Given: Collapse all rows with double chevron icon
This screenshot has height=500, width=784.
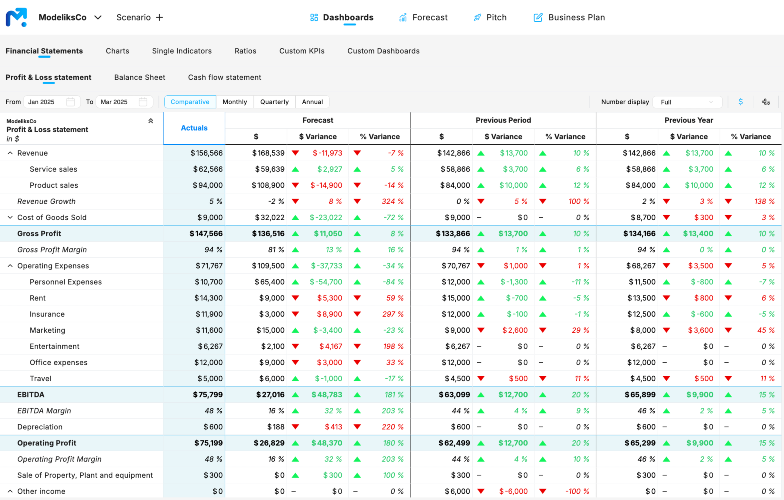Looking at the screenshot, I should point(150,121).
